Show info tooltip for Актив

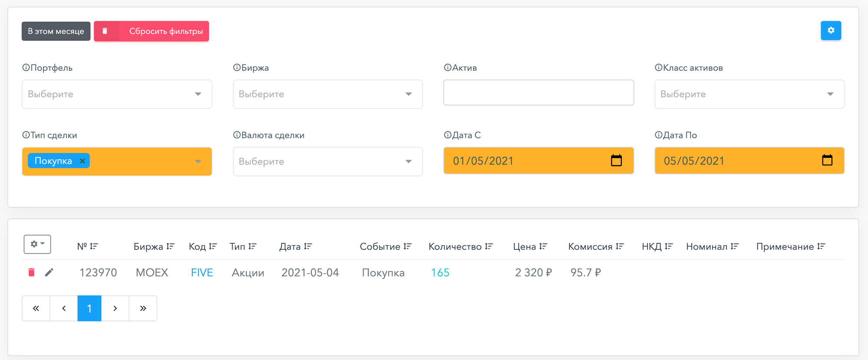click(448, 68)
